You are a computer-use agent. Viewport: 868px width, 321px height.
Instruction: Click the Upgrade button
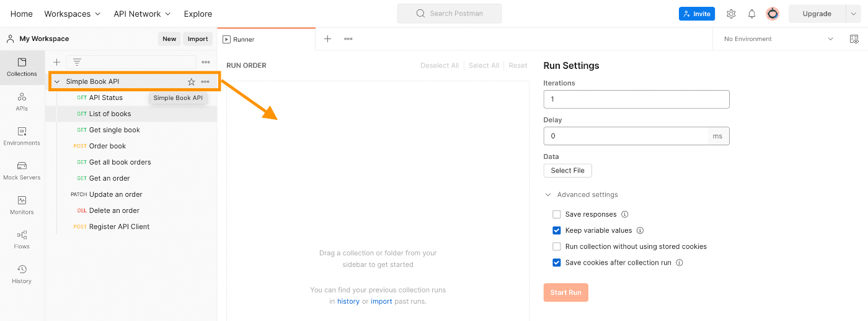pos(817,14)
